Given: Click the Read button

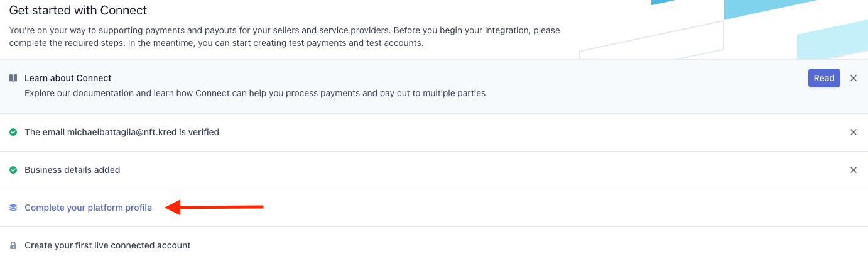Looking at the screenshot, I should pyautogui.click(x=824, y=78).
